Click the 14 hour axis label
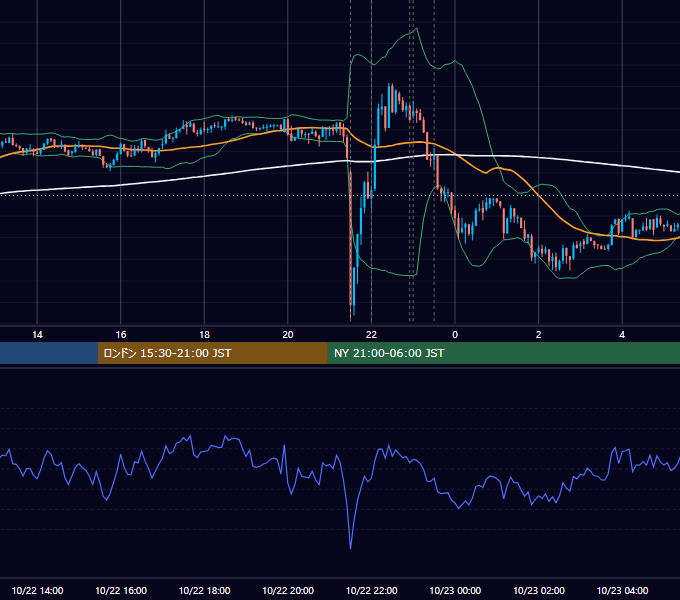 point(37,335)
